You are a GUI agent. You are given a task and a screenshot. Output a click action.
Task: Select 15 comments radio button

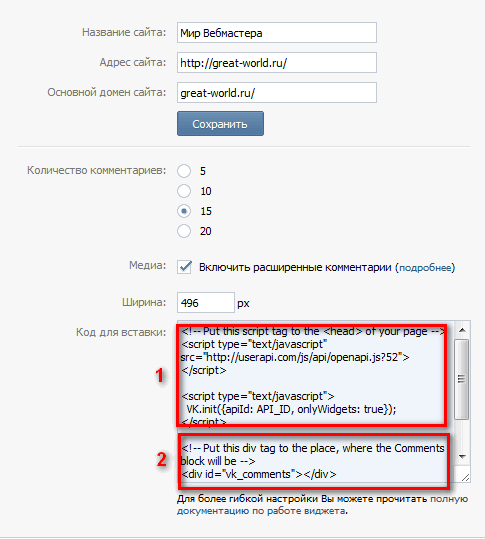184,211
